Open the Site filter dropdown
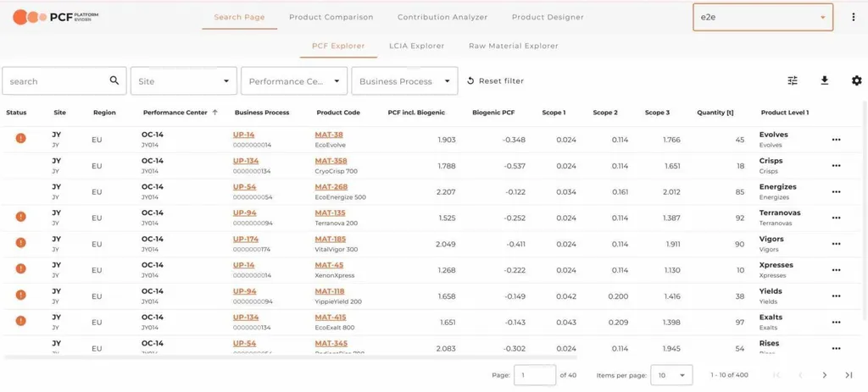Viewport: 868px width, 392px height. click(184, 80)
